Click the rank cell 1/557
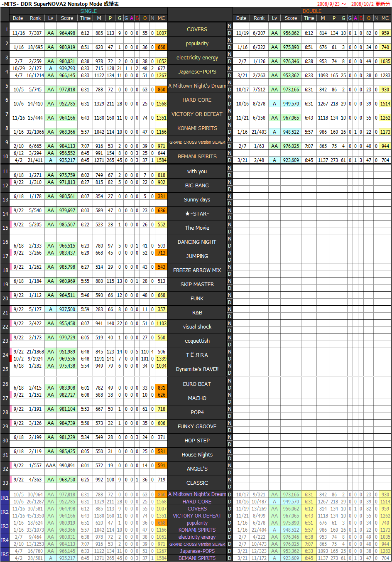The width and height of the screenshot is (392, 562). point(35,466)
